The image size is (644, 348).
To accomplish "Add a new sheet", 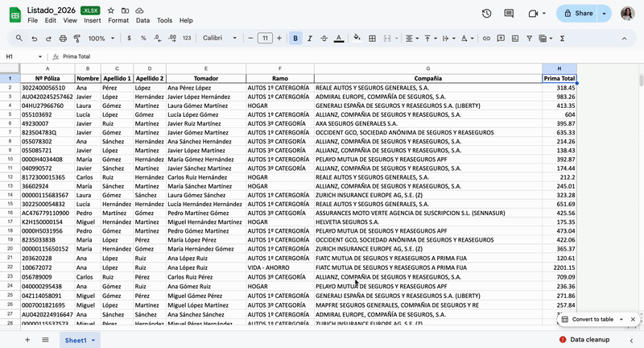I will (27, 340).
